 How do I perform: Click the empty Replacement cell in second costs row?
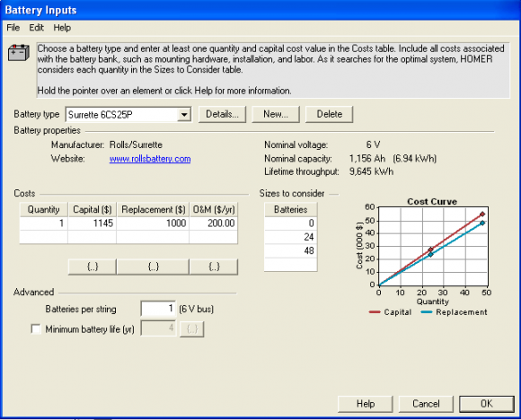point(153,237)
